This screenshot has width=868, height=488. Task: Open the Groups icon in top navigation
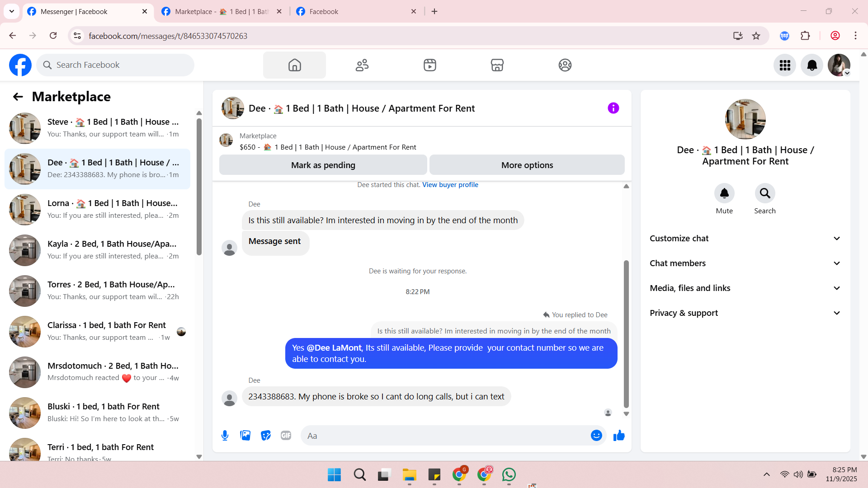coord(565,65)
